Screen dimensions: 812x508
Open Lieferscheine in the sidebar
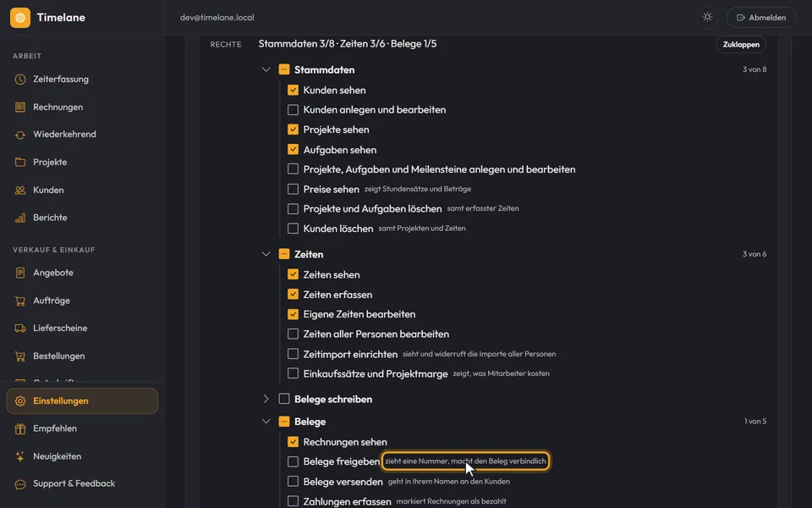82,329
